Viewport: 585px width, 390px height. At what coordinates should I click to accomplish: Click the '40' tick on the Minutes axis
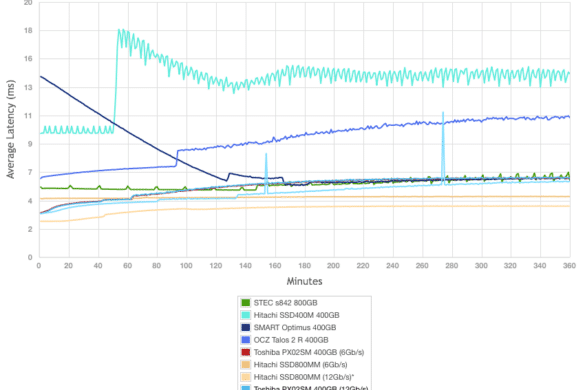pyautogui.click(x=98, y=266)
